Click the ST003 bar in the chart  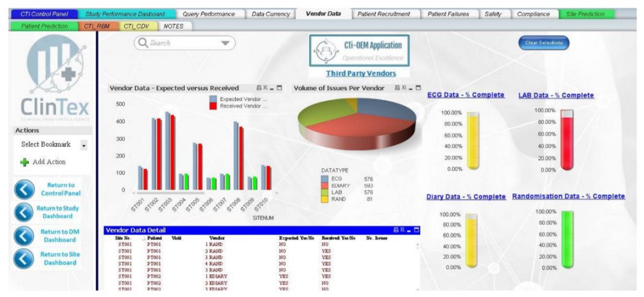[170, 151]
